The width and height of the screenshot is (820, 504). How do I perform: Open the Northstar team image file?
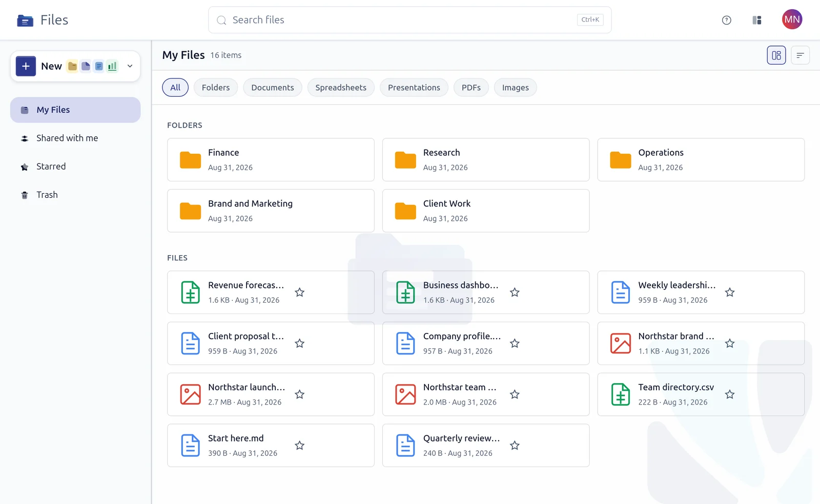point(486,394)
